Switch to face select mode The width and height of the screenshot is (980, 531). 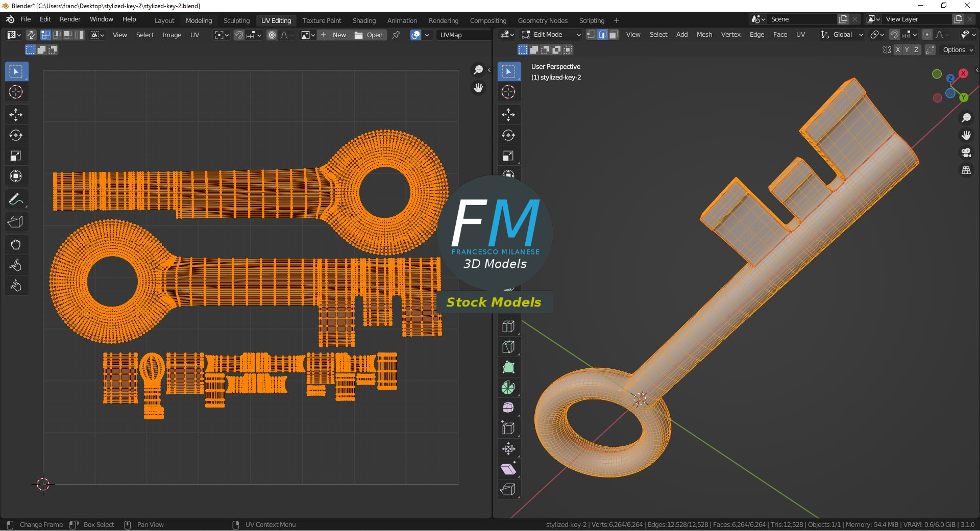[x=614, y=35]
